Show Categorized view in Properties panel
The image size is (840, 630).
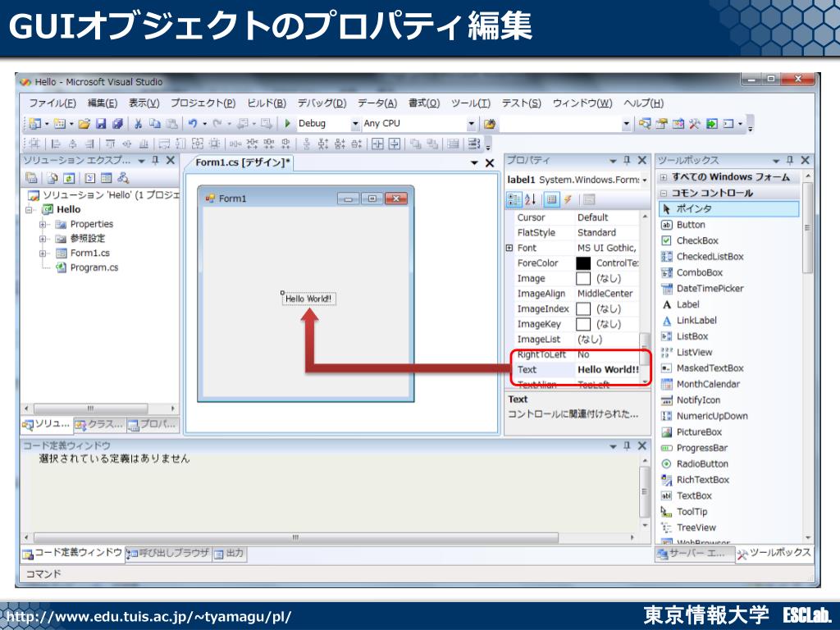[514, 200]
